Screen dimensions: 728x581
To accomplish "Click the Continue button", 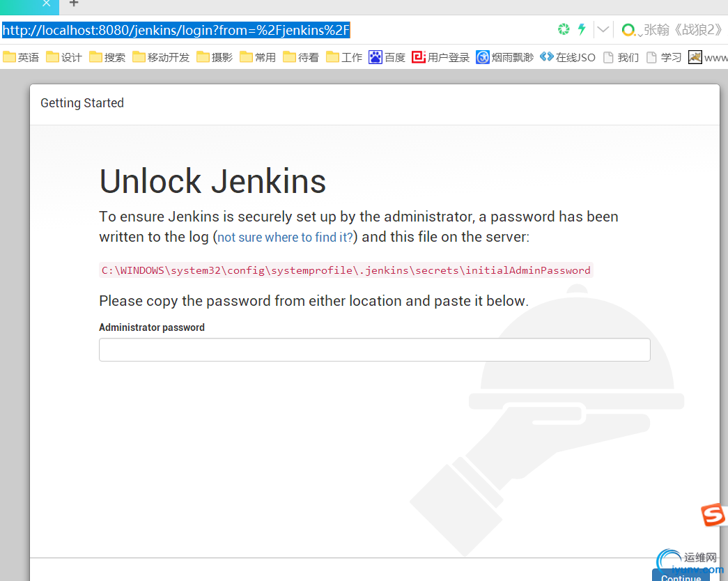I will 681,576.
